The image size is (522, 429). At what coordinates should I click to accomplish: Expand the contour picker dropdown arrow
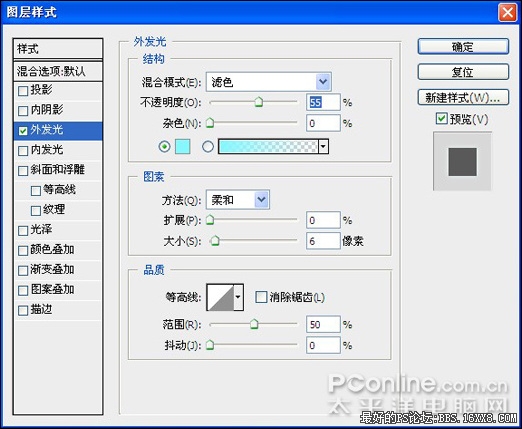point(238,297)
